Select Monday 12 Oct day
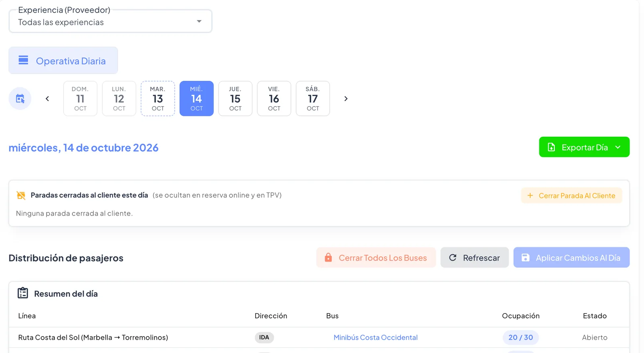The image size is (644, 353). click(119, 99)
